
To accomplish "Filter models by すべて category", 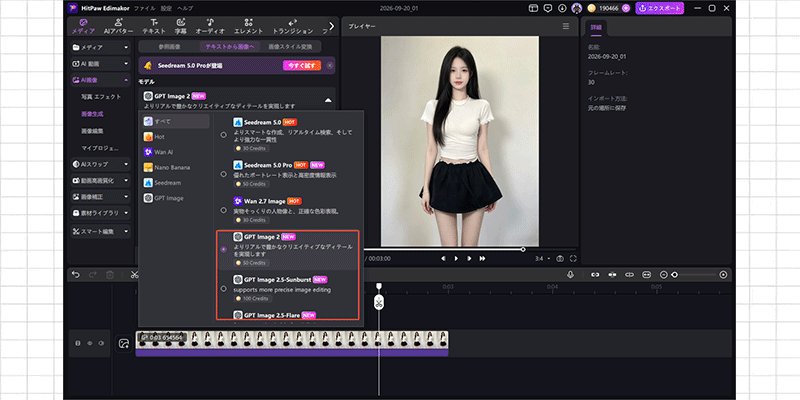I will (176, 121).
